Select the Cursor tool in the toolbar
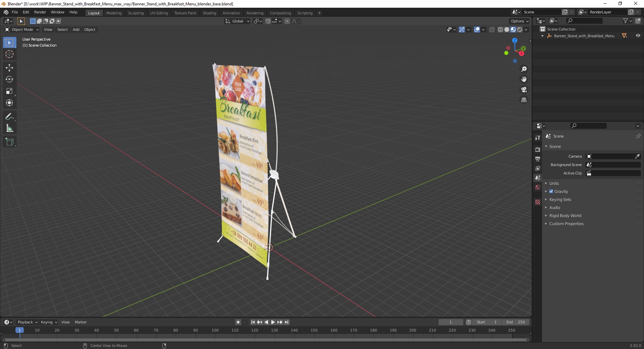The width and height of the screenshot is (644, 349). click(x=9, y=54)
